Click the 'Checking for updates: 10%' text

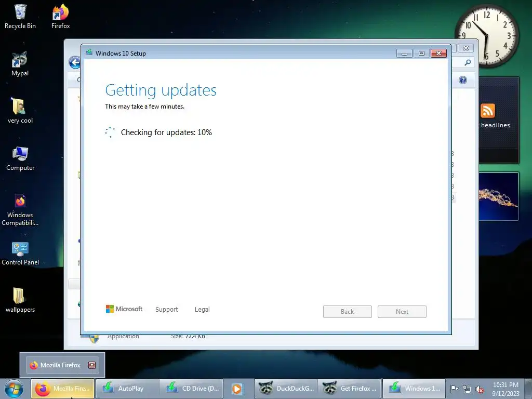(166, 132)
